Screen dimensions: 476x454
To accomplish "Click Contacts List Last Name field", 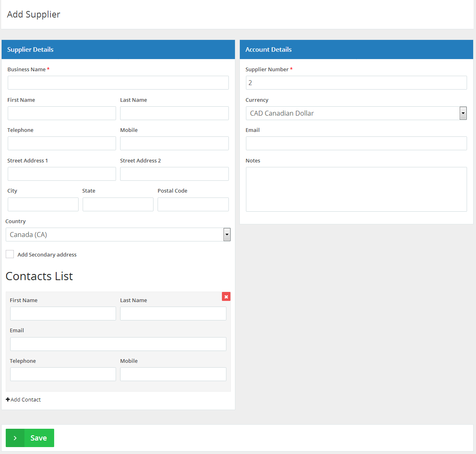I will [173, 314].
